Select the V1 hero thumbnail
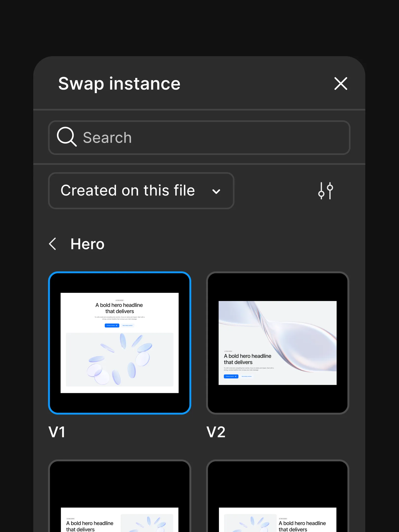 click(x=120, y=343)
